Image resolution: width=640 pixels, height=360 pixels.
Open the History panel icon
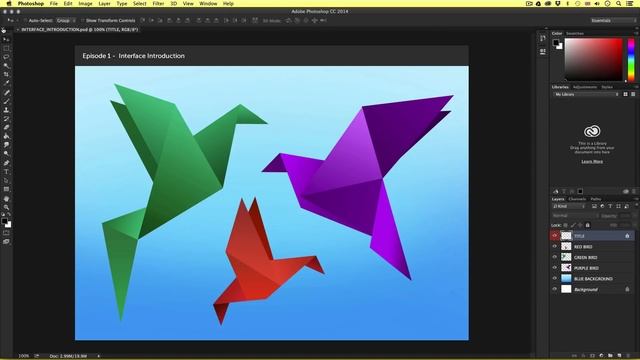(542, 38)
